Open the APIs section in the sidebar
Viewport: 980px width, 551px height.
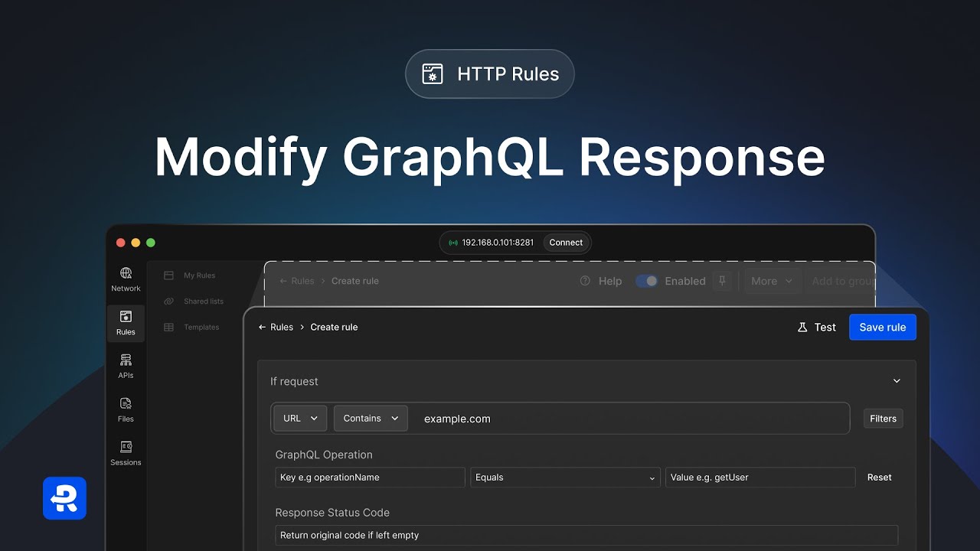126,366
